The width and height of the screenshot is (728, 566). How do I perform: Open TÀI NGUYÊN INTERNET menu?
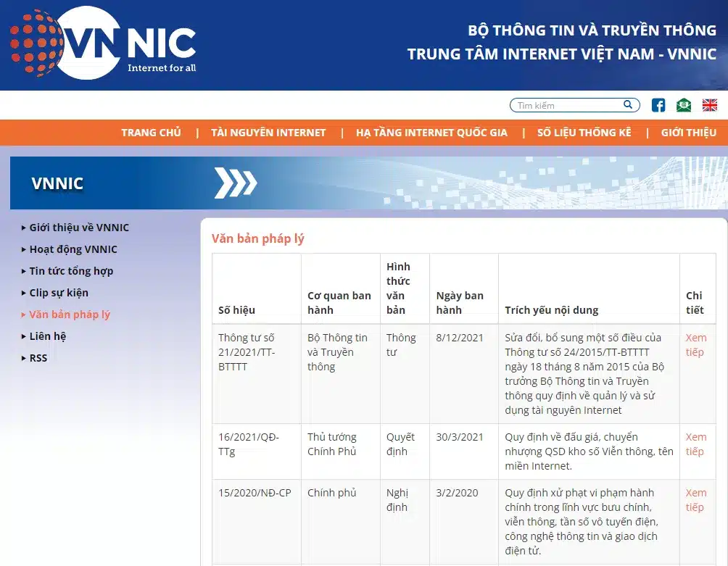coord(268,133)
